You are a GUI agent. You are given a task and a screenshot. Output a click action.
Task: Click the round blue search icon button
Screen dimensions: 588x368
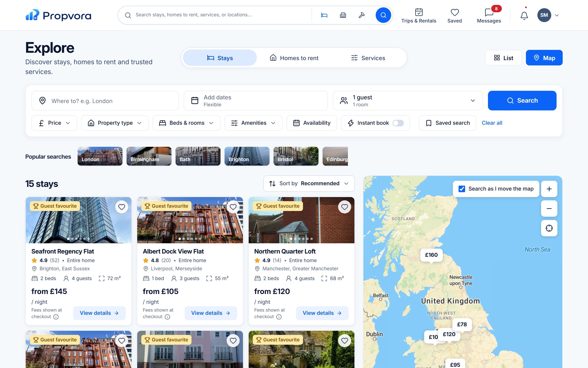[x=383, y=15]
